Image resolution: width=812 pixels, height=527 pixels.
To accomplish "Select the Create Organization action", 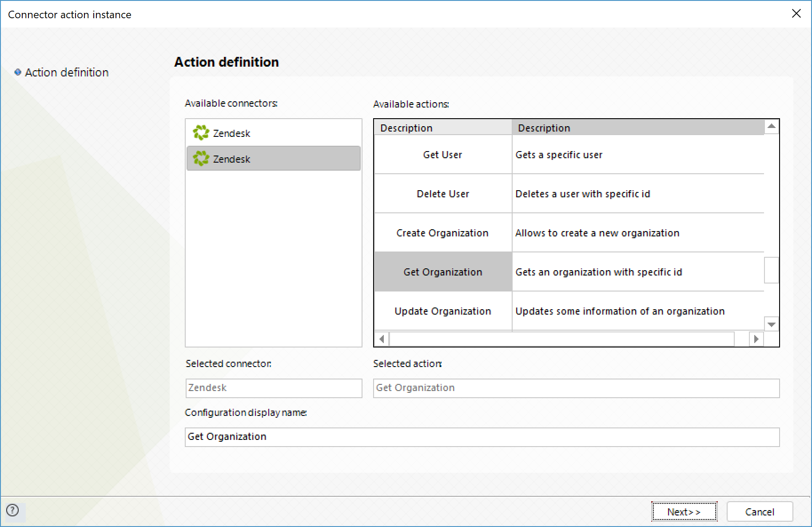I will [443, 233].
